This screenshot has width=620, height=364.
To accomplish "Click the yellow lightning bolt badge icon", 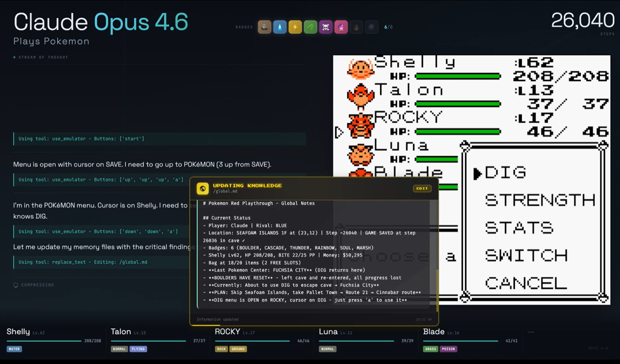I will point(295,27).
